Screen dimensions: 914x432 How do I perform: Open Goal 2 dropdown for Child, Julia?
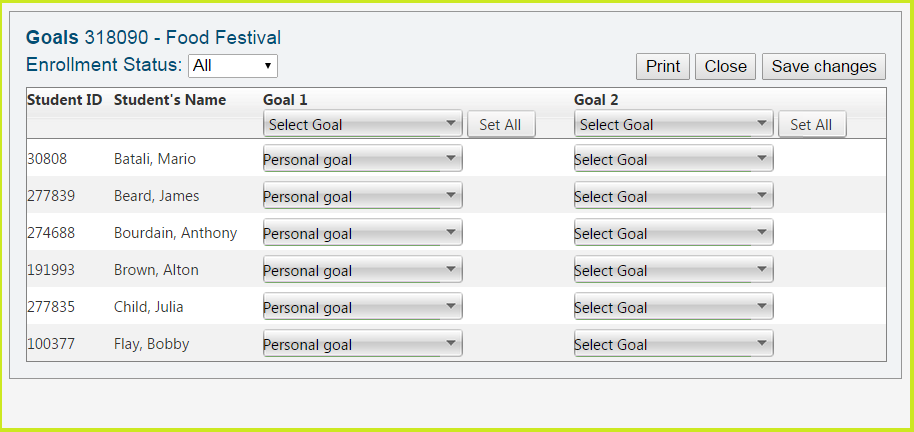[x=673, y=308]
